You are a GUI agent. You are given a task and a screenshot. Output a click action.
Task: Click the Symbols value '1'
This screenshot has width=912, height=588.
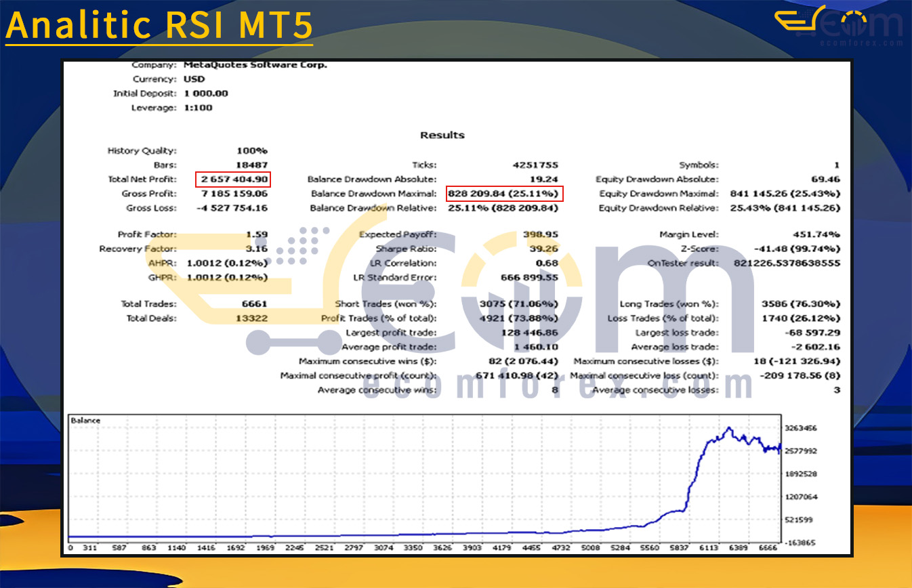837,165
